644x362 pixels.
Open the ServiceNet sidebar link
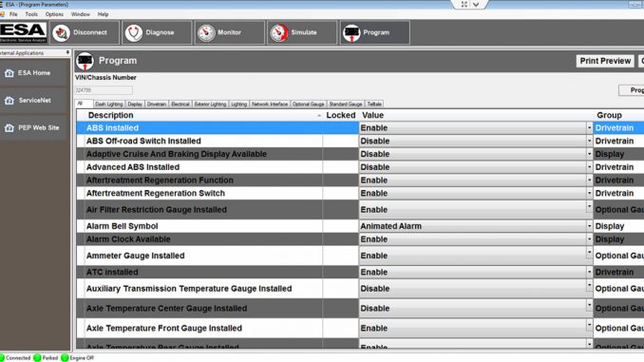pos(33,101)
